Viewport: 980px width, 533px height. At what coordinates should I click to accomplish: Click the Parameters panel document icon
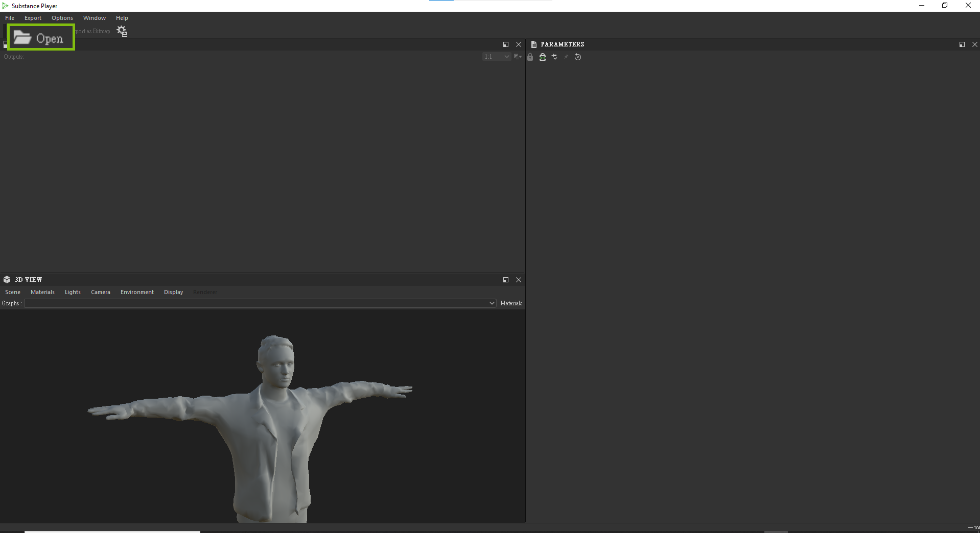pos(534,44)
